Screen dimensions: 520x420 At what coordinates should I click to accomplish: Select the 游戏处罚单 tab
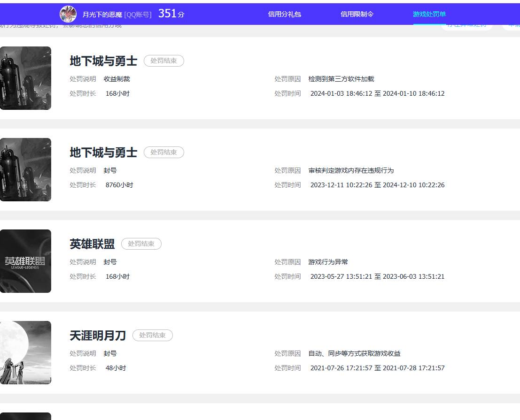point(429,14)
